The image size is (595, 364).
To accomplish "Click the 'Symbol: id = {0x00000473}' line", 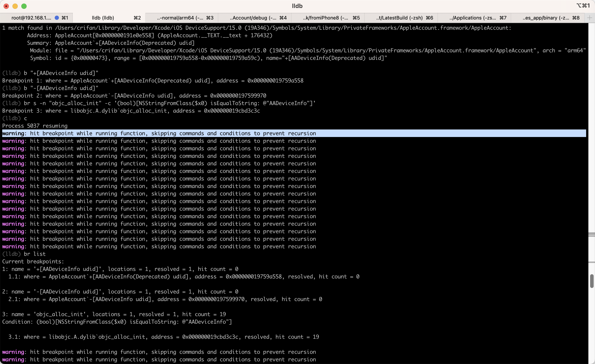I will (x=208, y=58).
